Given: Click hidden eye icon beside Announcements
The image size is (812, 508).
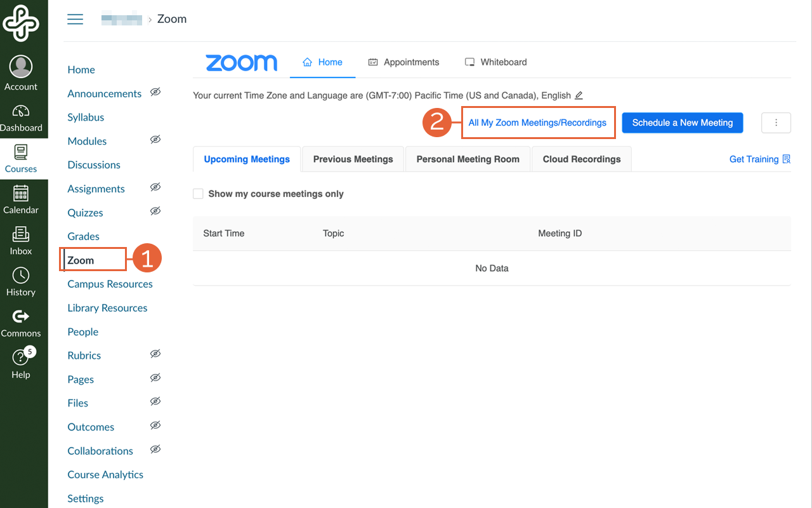Looking at the screenshot, I should [155, 92].
